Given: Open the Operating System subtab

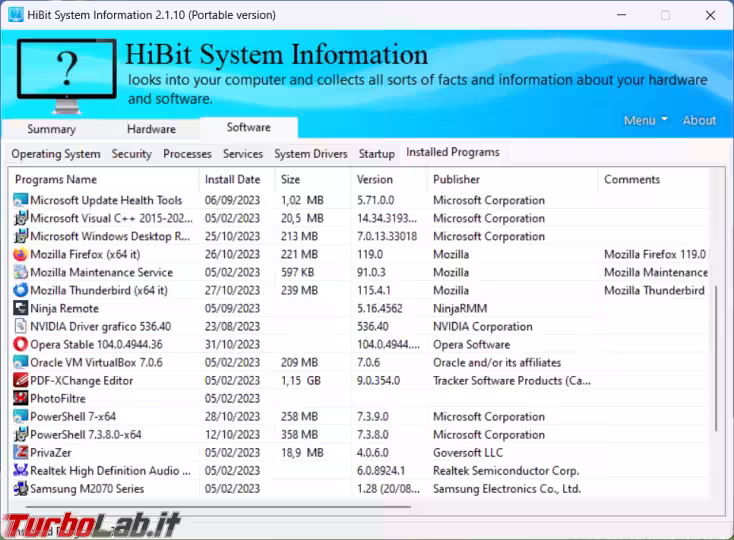Looking at the screenshot, I should pyautogui.click(x=56, y=154).
